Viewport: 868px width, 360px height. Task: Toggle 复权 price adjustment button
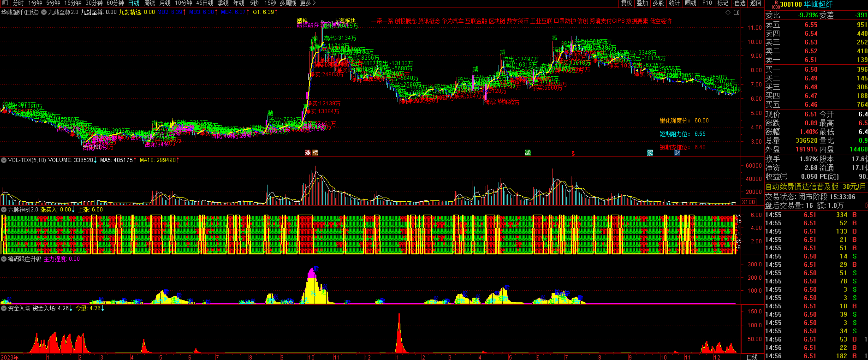[626, 3]
